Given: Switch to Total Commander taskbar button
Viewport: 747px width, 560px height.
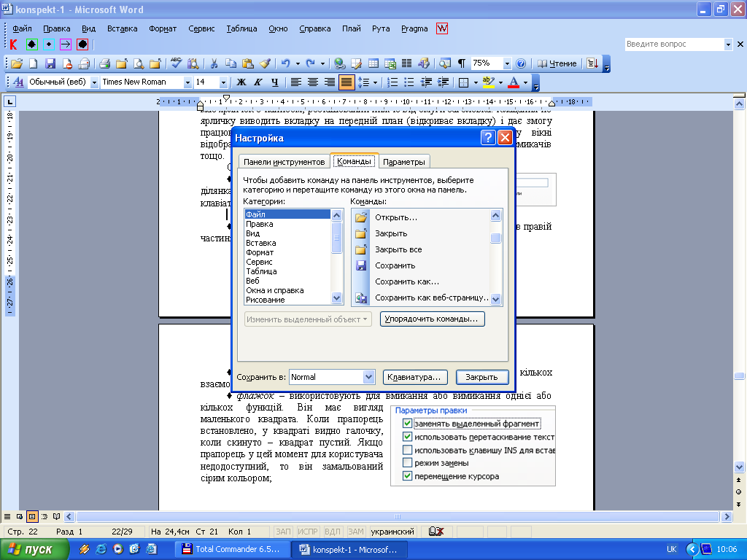Looking at the screenshot, I should point(233,549).
